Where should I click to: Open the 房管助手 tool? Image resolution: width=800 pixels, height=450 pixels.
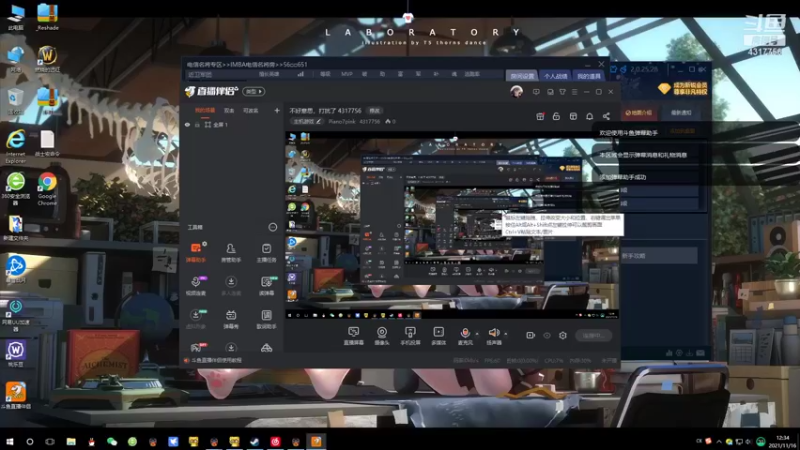(x=231, y=253)
